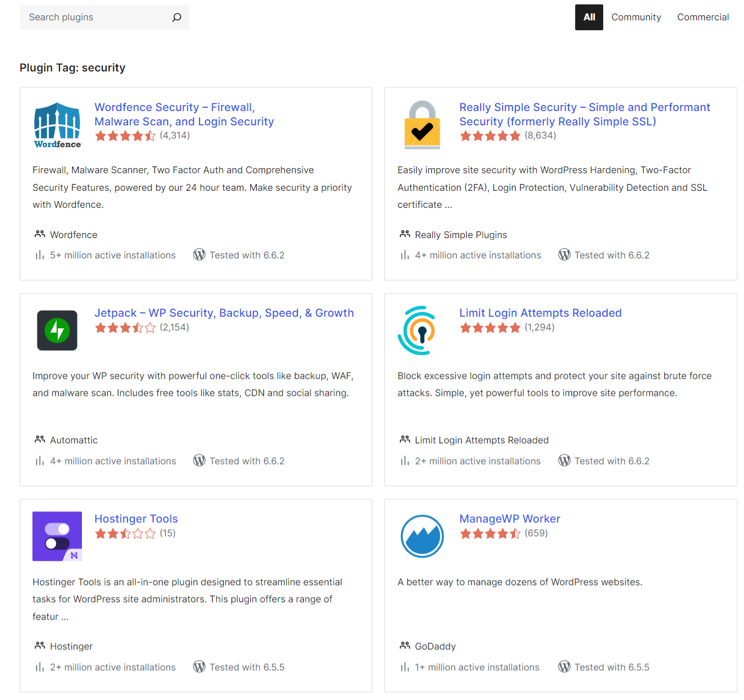Click the GoDaddy author name
The width and height of the screenshot is (744, 700).
[435, 646]
